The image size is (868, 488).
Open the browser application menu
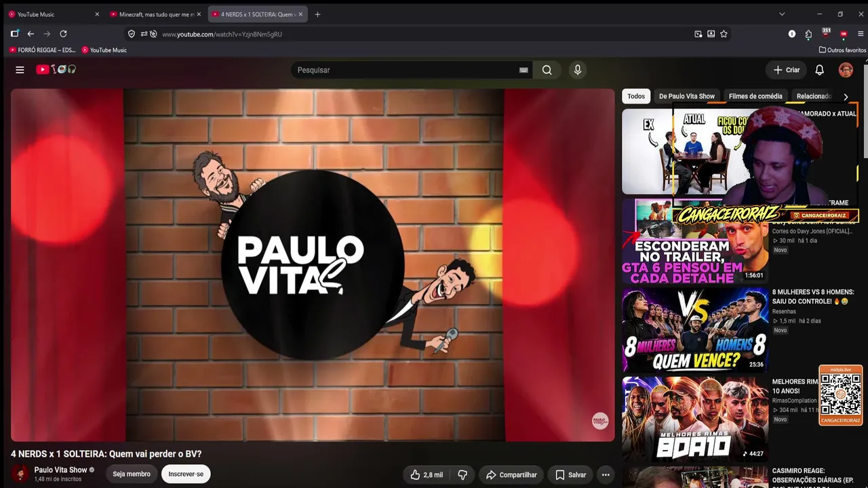click(861, 34)
